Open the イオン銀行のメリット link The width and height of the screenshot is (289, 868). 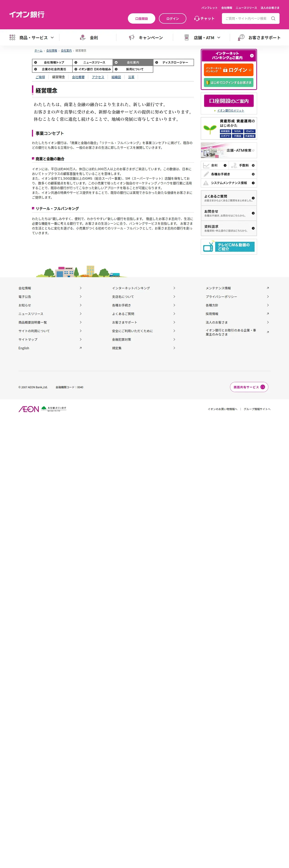point(230,110)
